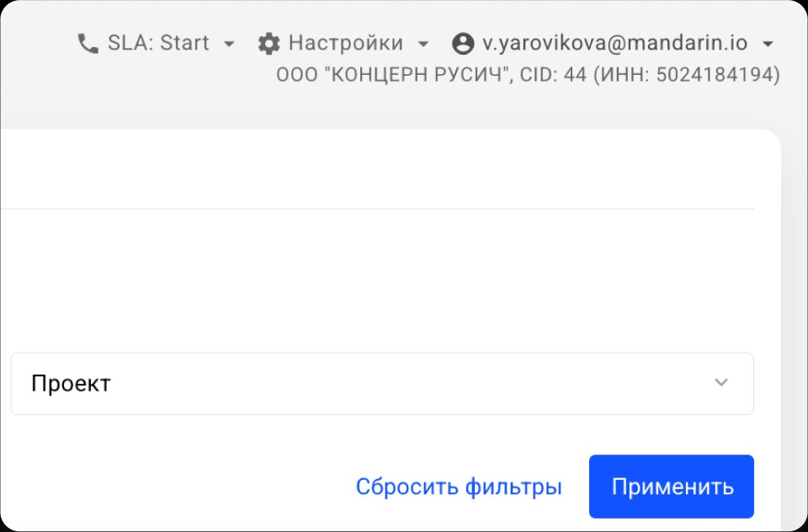Open the SLA: Start menu

(x=158, y=43)
